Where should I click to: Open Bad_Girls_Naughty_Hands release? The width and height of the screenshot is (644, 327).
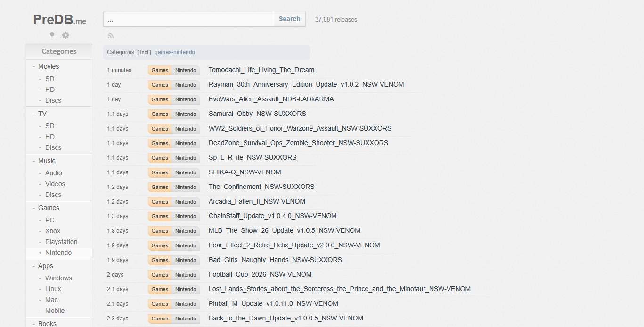coord(275,260)
